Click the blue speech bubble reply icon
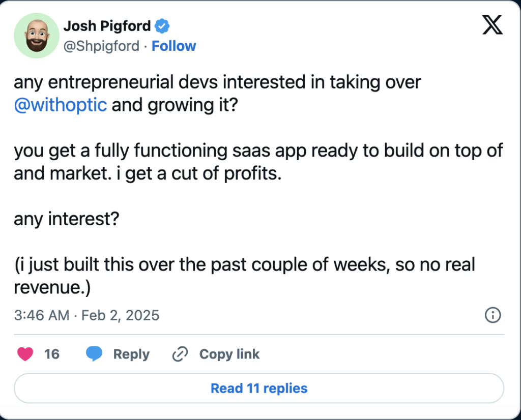Viewport: 521px width, 420px height. coord(94,353)
